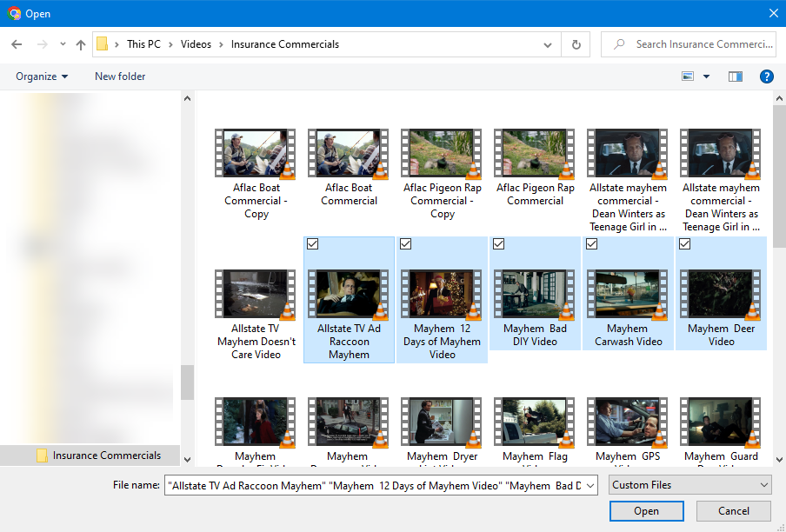Viewport: 786px width, 532px height.
Task: Click the file list scrollbar thumb
Action: point(780,176)
